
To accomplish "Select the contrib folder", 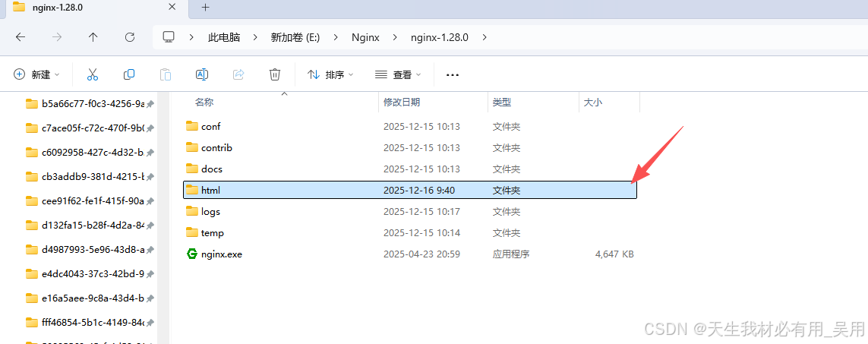I will [410, 147].
